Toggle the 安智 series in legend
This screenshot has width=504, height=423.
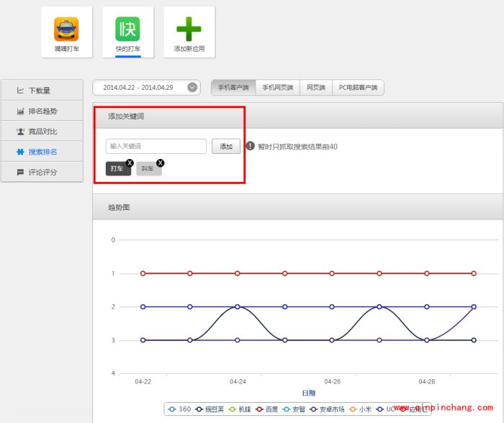[294, 409]
